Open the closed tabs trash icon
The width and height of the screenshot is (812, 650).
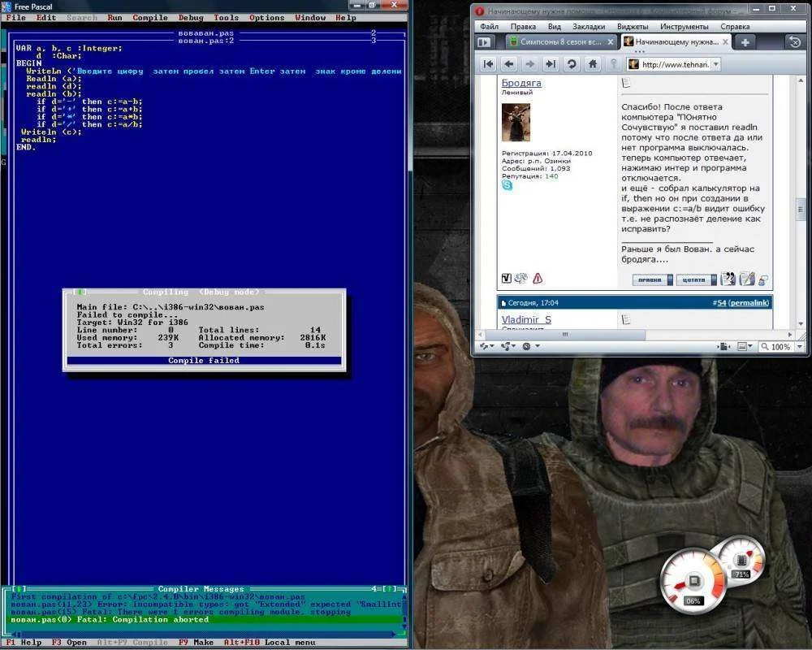tap(795, 41)
